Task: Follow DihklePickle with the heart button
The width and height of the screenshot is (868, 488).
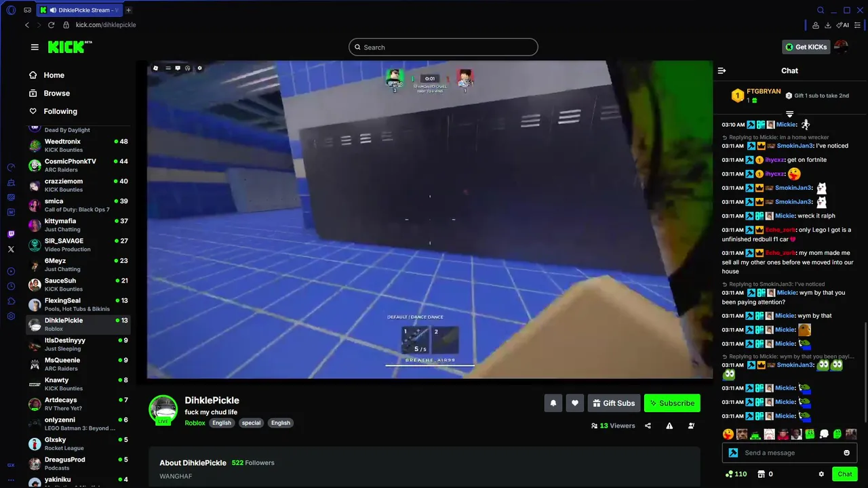Action: [x=574, y=403]
